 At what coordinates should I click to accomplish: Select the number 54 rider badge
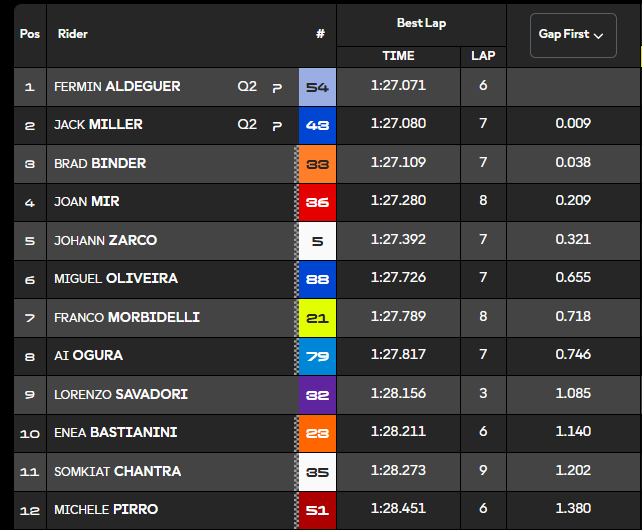pyautogui.click(x=317, y=87)
